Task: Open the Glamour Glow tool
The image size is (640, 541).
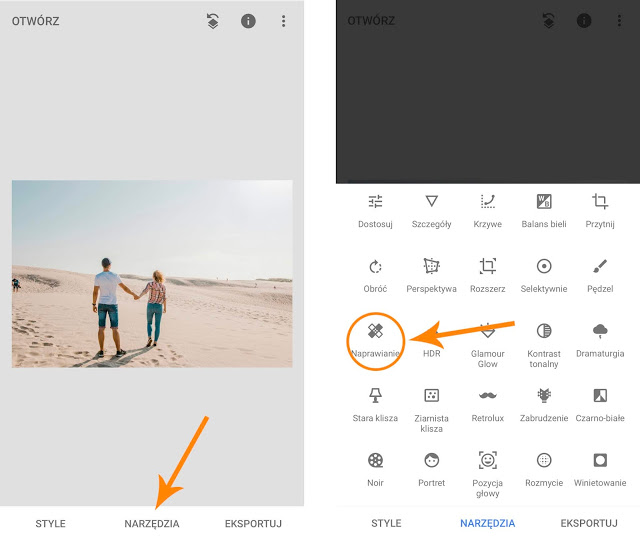Action: click(487, 345)
